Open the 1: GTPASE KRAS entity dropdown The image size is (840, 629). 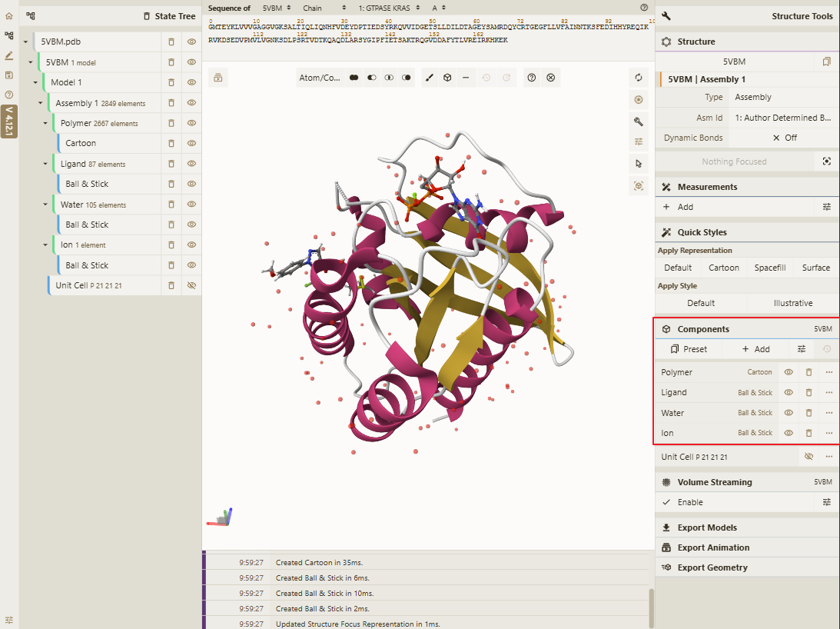[x=390, y=8]
